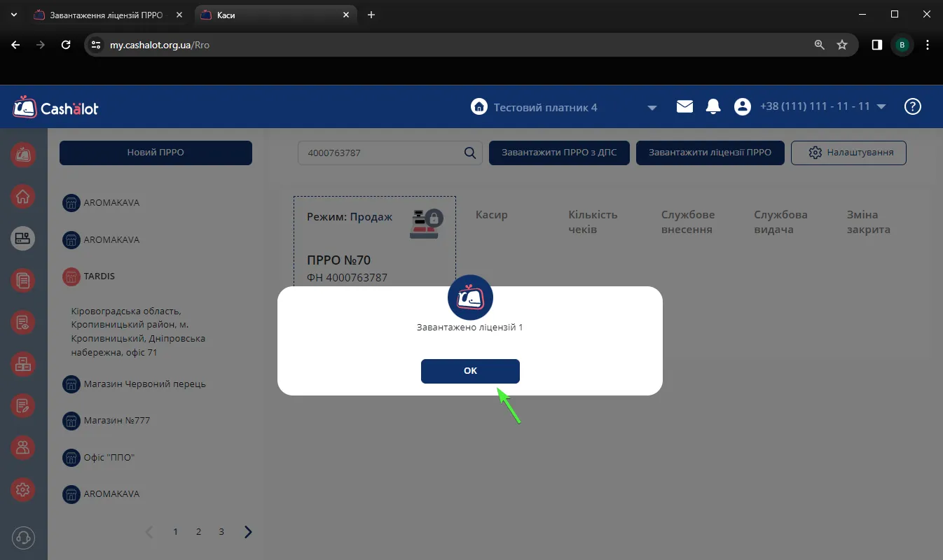Image resolution: width=943 pixels, height=560 pixels.
Task: Open browser zoom magnifier icon
Action: [820, 45]
